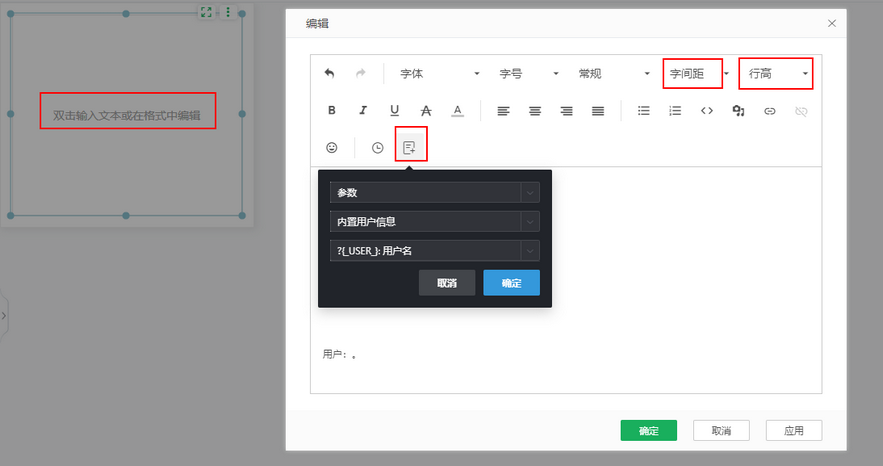Viewport: 883px width, 466px height.
Task: Expand the collapsed side panel arrow
Action: coord(4,316)
